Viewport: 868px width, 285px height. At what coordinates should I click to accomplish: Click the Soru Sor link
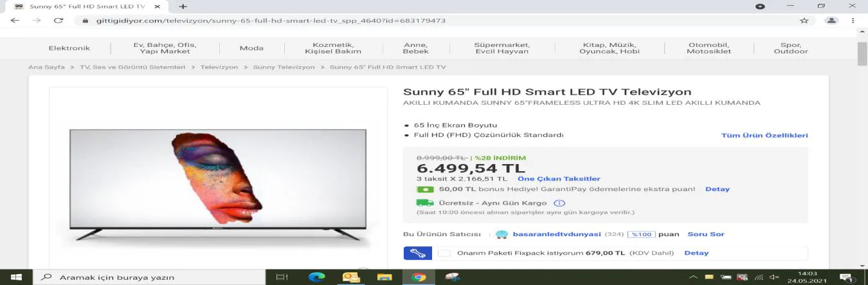tap(706, 234)
